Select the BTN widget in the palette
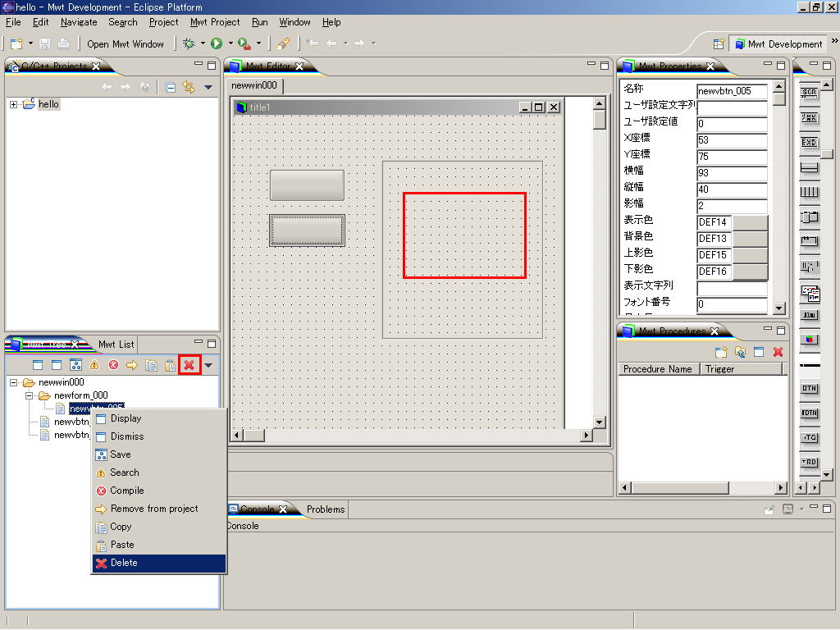 [x=809, y=388]
